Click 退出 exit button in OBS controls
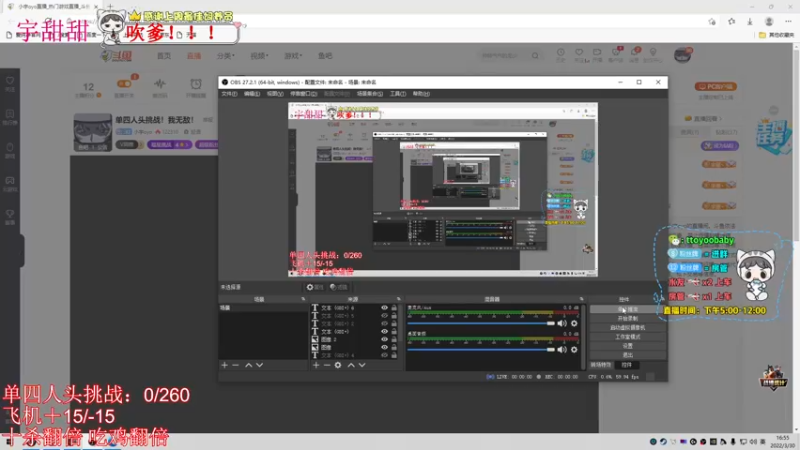Image resolution: width=800 pixels, height=450 pixels. [x=628, y=355]
